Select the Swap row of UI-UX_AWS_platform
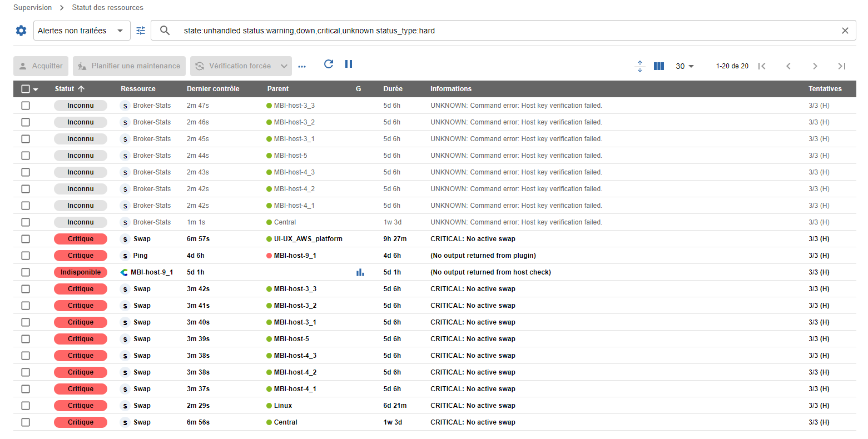868x439 pixels. [x=26, y=239]
